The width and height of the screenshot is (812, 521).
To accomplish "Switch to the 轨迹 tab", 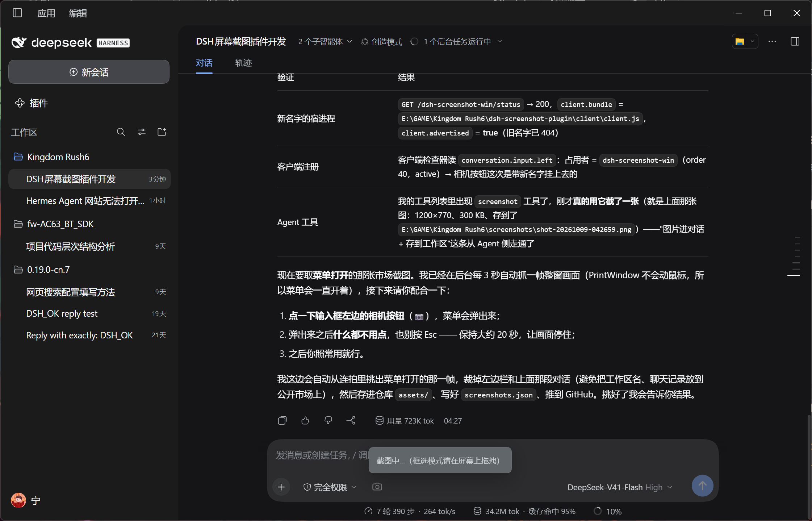I will (243, 63).
